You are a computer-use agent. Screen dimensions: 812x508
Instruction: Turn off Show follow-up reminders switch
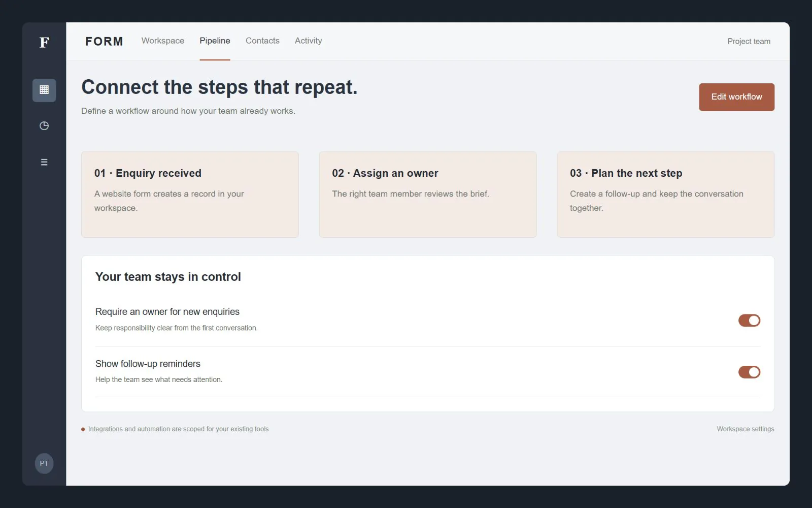[x=749, y=372]
